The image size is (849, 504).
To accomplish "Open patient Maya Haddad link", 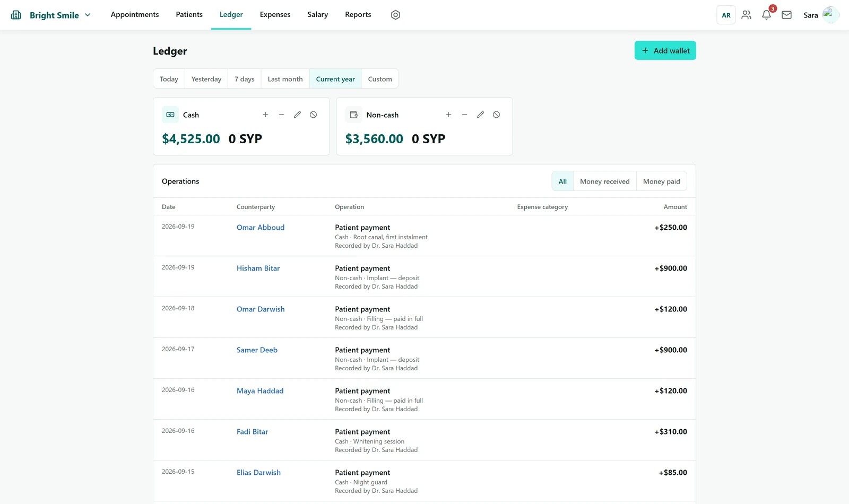I will pos(260,391).
